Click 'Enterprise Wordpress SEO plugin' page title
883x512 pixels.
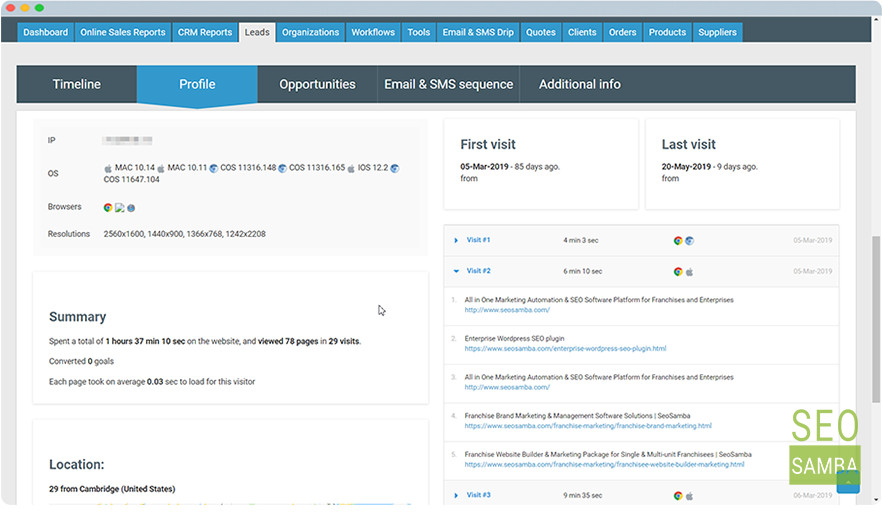tap(514, 339)
